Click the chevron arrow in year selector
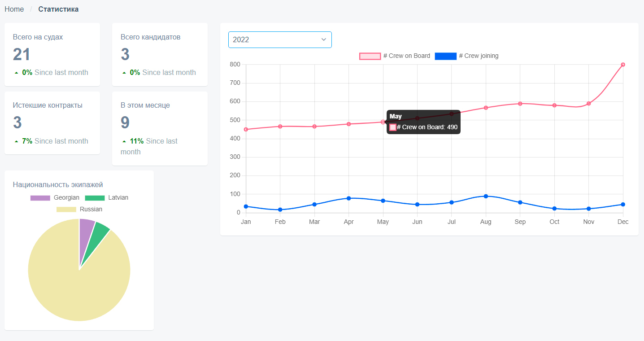Viewport: 644px width, 341px height. 323,39
